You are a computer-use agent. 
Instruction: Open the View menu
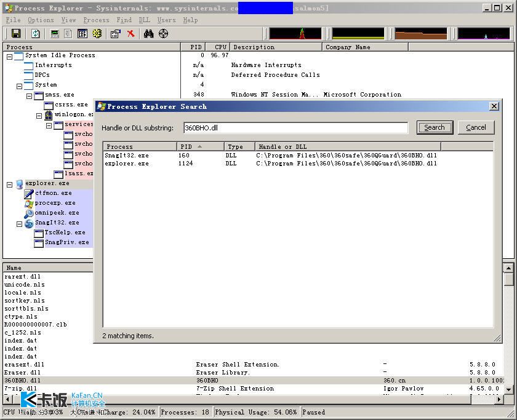click(68, 20)
